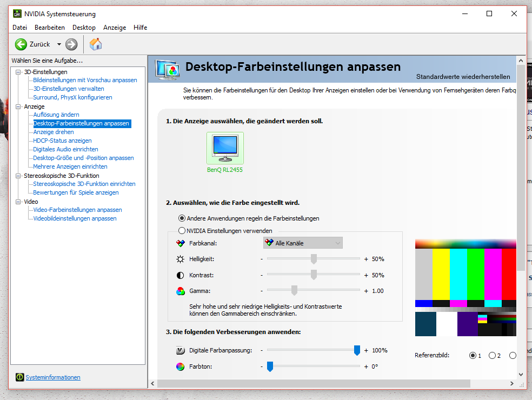
Task: Open Stereoskopische 3D-Funktion einrichten
Action: coord(84,184)
